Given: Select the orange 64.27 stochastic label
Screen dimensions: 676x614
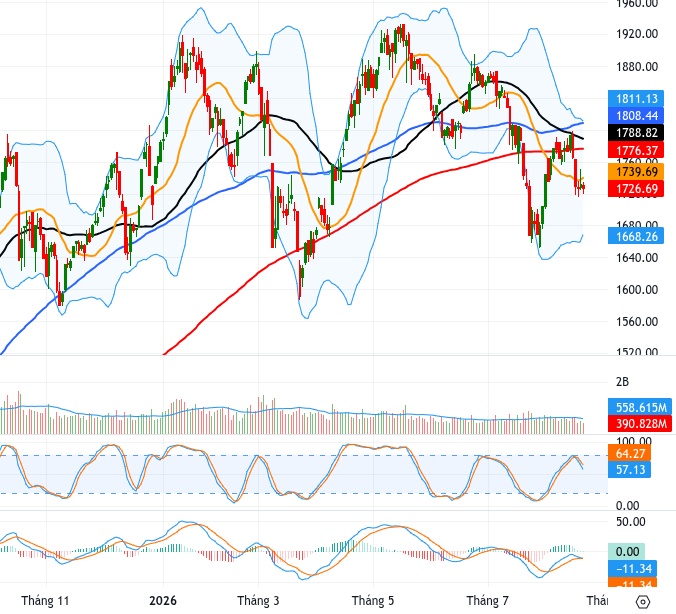Looking at the screenshot, I should [629, 454].
